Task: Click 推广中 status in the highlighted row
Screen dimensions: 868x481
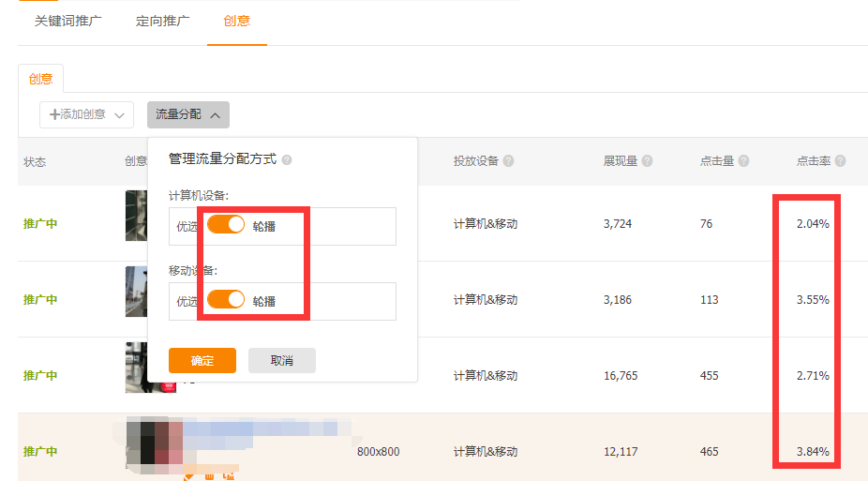Action: click(40, 451)
